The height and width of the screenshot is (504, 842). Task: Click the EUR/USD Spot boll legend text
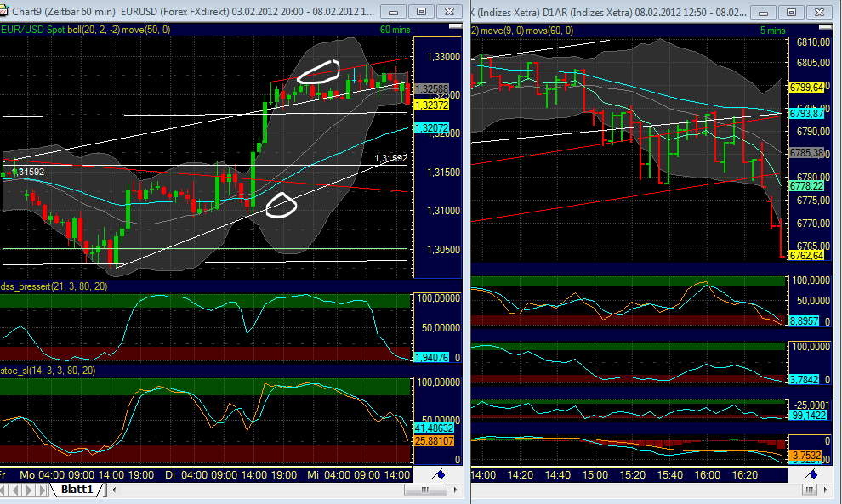tap(51, 29)
